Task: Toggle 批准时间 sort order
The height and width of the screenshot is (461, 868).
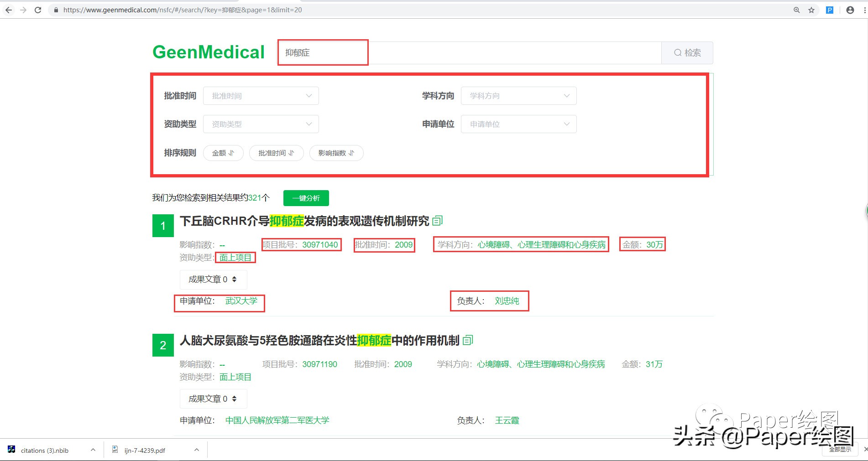Action: [276, 153]
